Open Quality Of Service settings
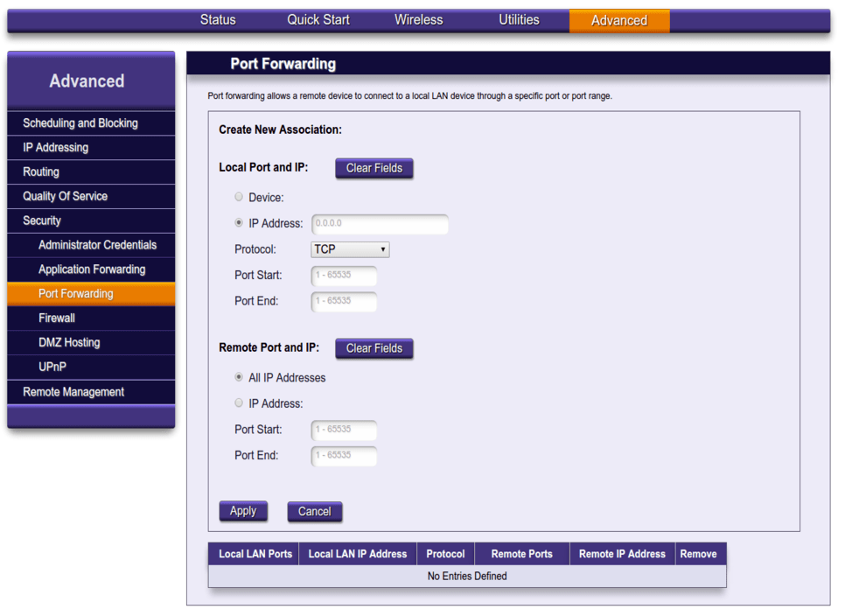Screen dimensions: 845x616 coord(67,196)
